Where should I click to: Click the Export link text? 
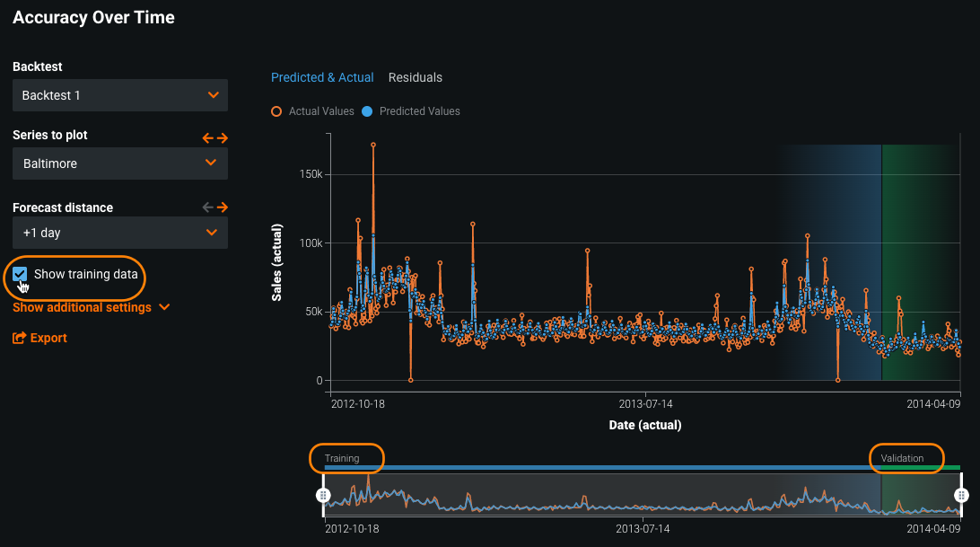pyautogui.click(x=48, y=339)
